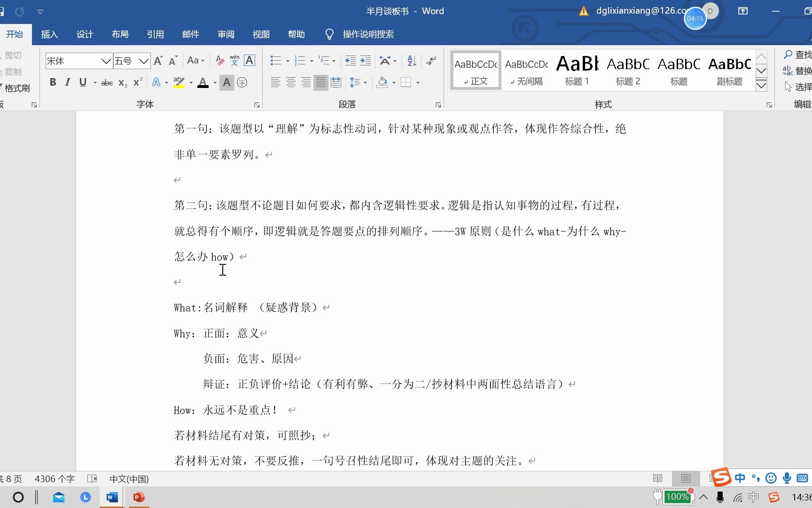Toggle italic formatting
Image resolution: width=812 pixels, height=508 pixels.
[x=68, y=82]
